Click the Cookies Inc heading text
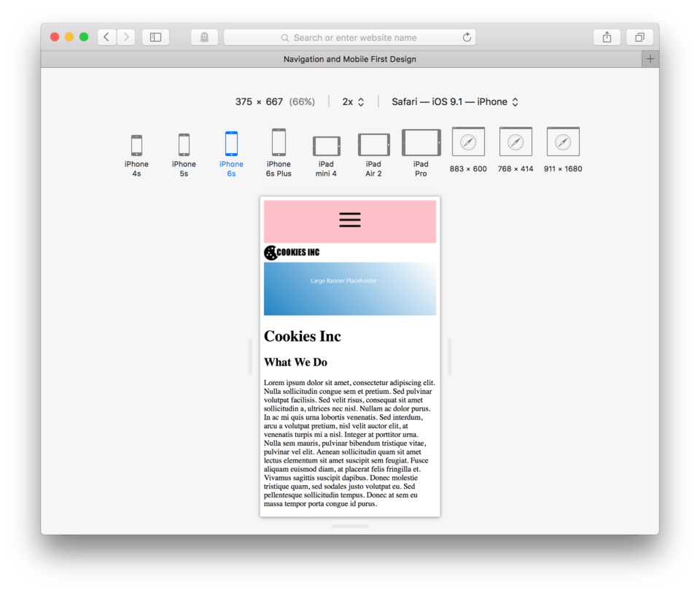This screenshot has height=593, width=700. [302, 336]
